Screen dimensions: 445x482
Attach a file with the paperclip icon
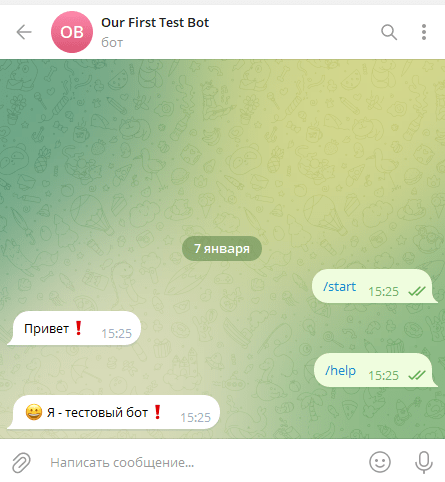click(x=22, y=462)
